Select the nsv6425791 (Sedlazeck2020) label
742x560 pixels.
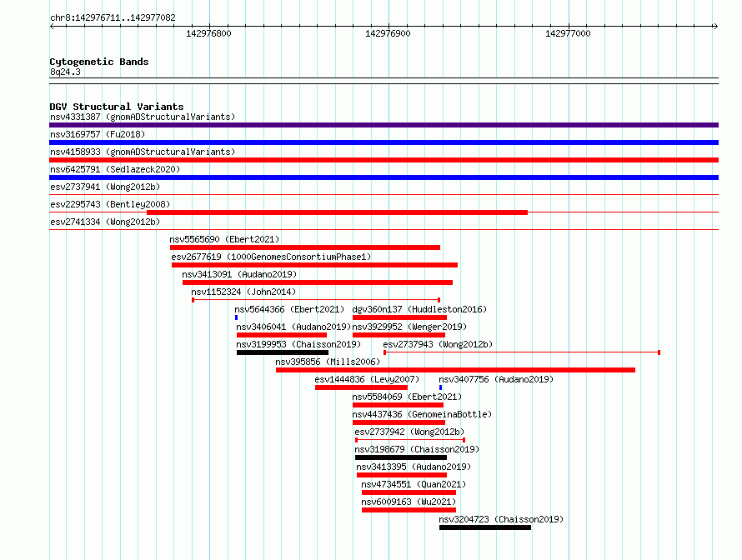tap(115, 169)
